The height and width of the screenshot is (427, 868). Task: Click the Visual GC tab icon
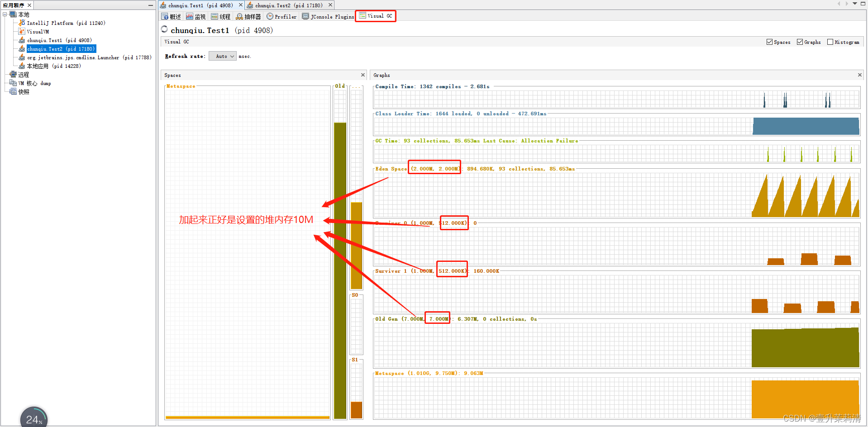362,15
